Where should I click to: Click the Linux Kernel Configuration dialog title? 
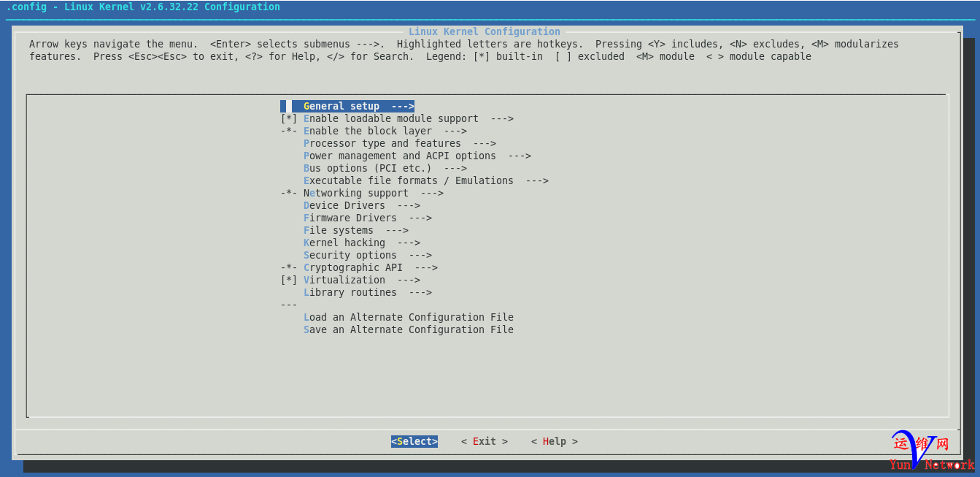coord(485,31)
